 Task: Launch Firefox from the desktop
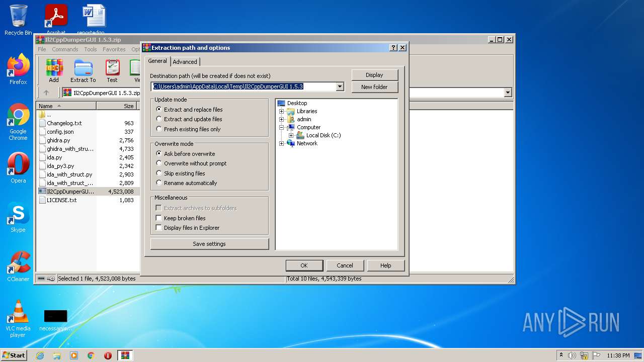pos(18,69)
